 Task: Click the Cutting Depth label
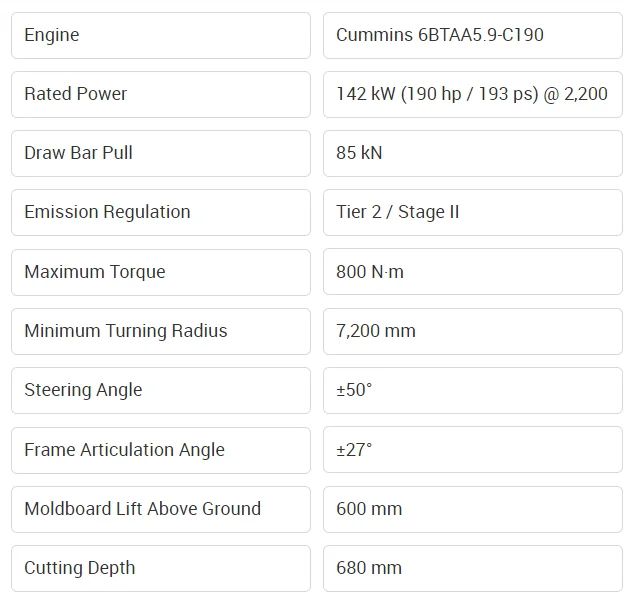(160, 568)
